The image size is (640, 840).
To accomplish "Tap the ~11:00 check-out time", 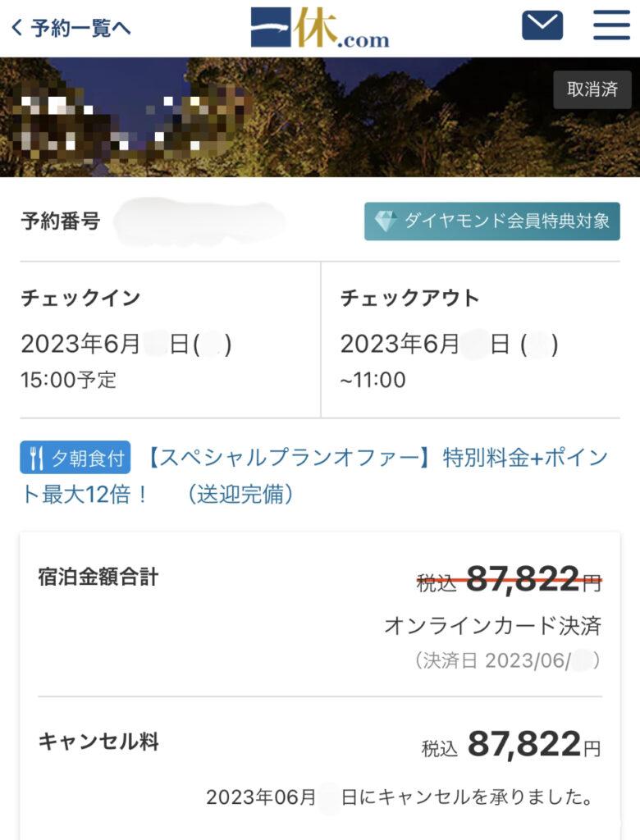I will click(373, 380).
